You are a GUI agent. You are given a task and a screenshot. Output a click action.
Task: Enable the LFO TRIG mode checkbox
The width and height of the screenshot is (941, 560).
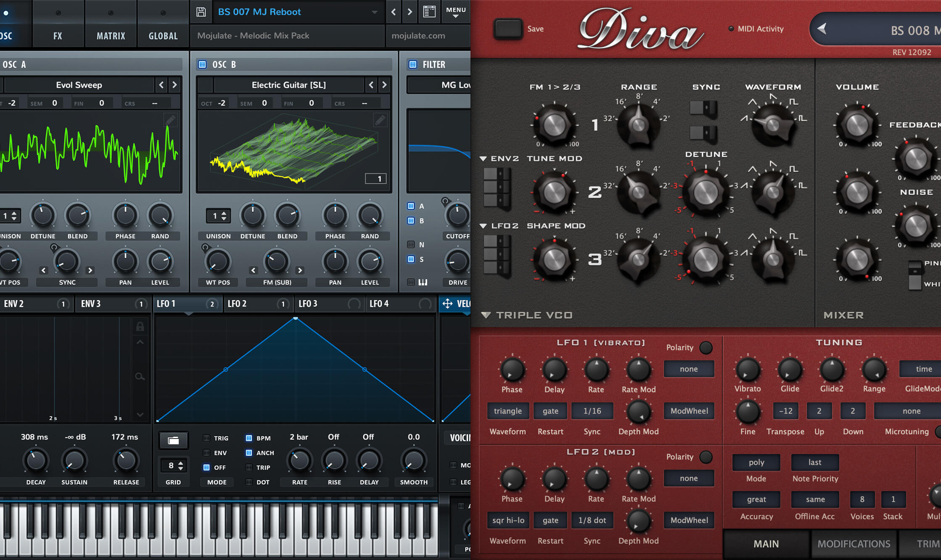206,438
